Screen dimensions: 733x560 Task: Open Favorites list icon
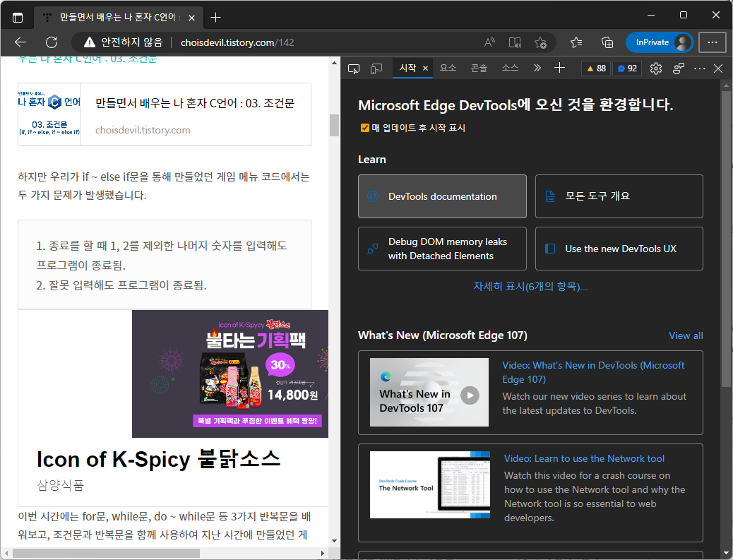tap(576, 42)
